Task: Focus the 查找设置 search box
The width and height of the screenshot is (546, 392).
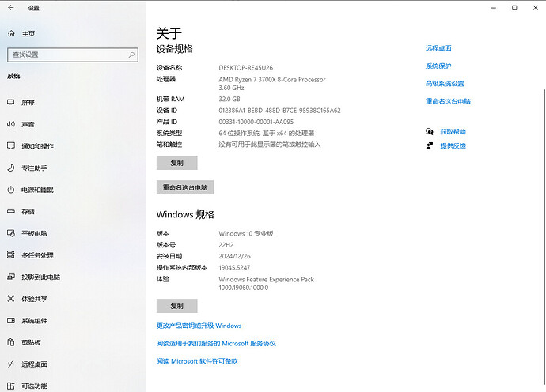Action: (x=73, y=55)
